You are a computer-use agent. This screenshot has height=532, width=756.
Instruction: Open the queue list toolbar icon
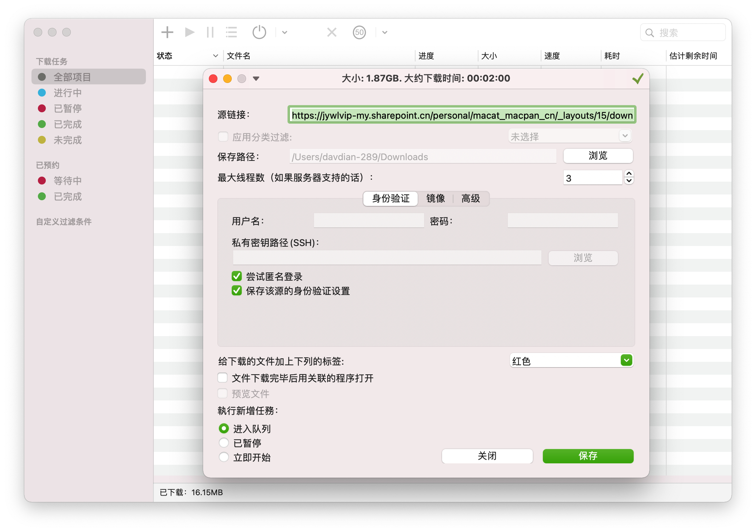231,33
